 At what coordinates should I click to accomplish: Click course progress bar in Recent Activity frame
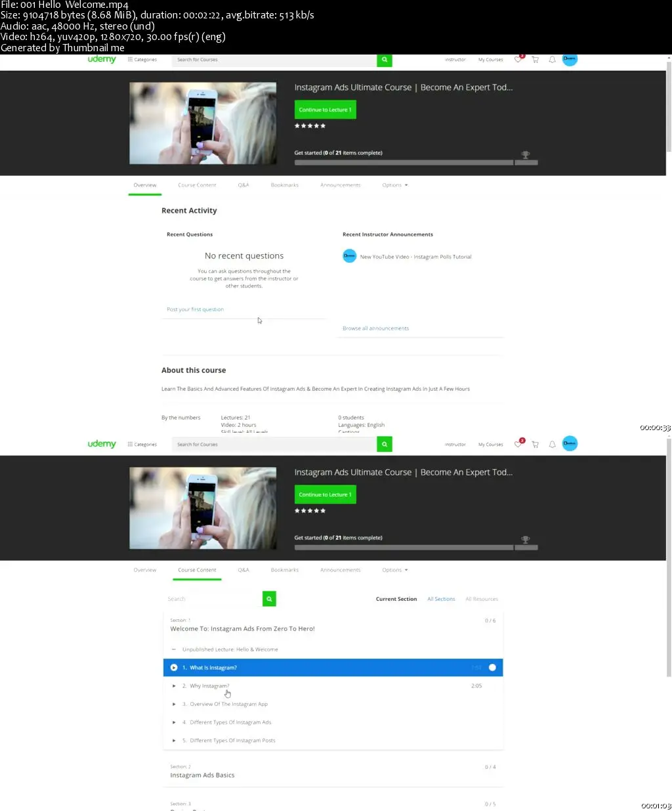(x=416, y=162)
